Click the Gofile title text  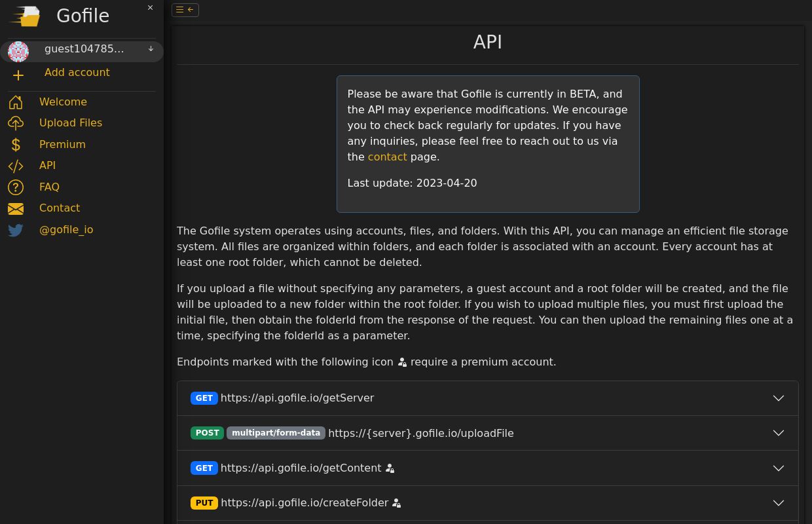coord(83,16)
